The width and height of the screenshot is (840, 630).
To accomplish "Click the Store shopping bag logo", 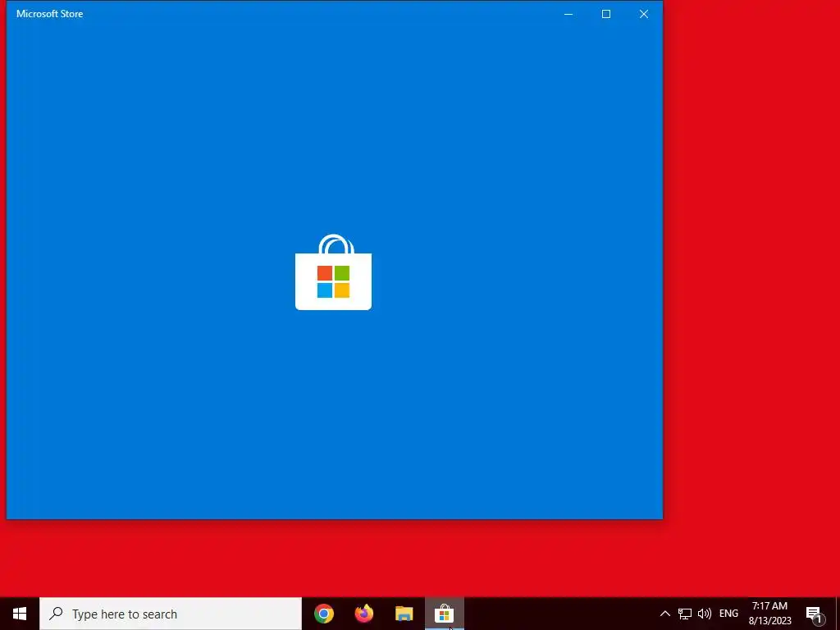I will pyautogui.click(x=333, y=272).
